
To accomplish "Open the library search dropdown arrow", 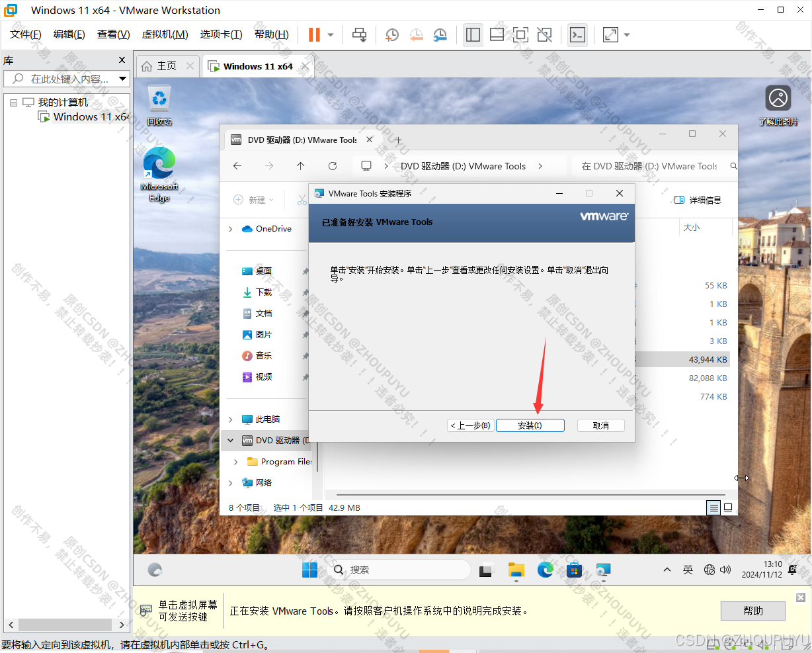I will pos(122,79).
